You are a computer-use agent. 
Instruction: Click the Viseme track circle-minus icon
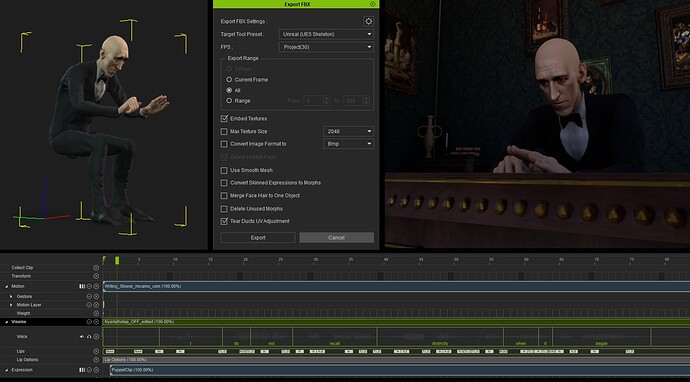[89, 322]
